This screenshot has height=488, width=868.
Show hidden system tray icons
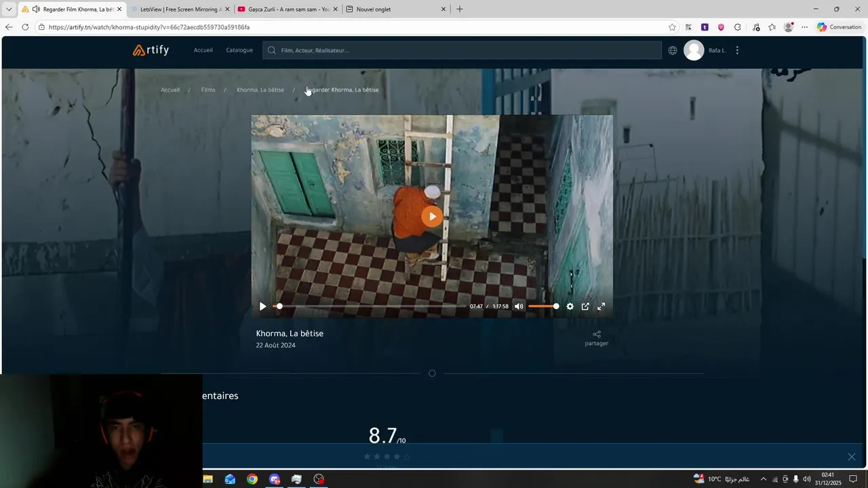click(763, 479)
